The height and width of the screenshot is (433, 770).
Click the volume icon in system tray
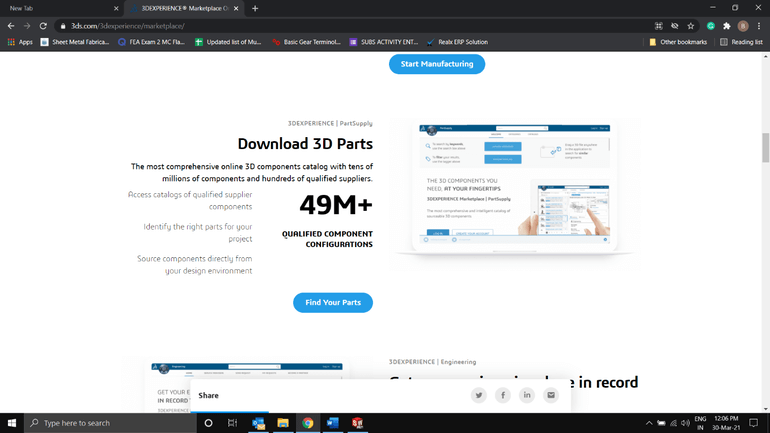(x=686, y=423)
